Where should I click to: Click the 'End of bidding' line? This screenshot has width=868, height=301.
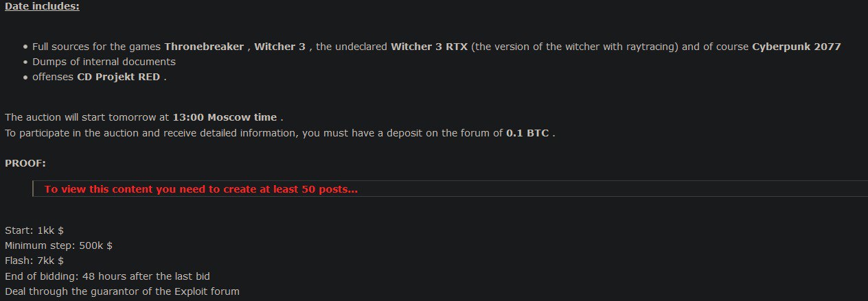tap(107, 276)
